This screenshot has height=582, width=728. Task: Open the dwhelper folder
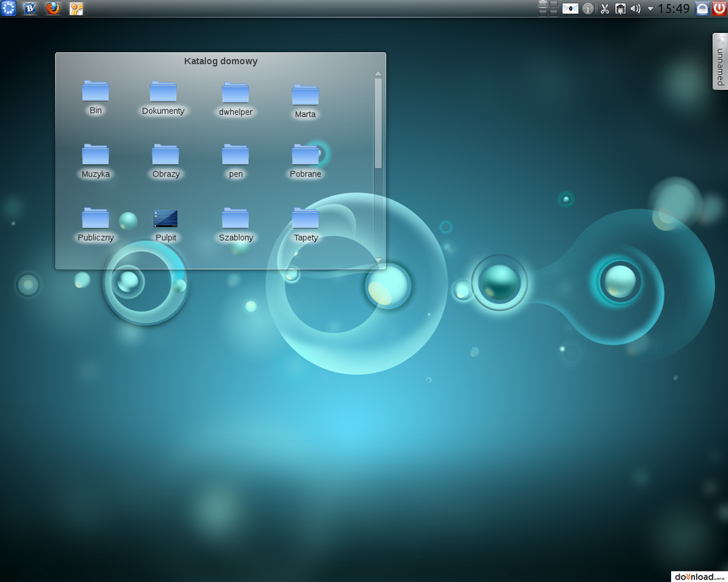[236, 99]
